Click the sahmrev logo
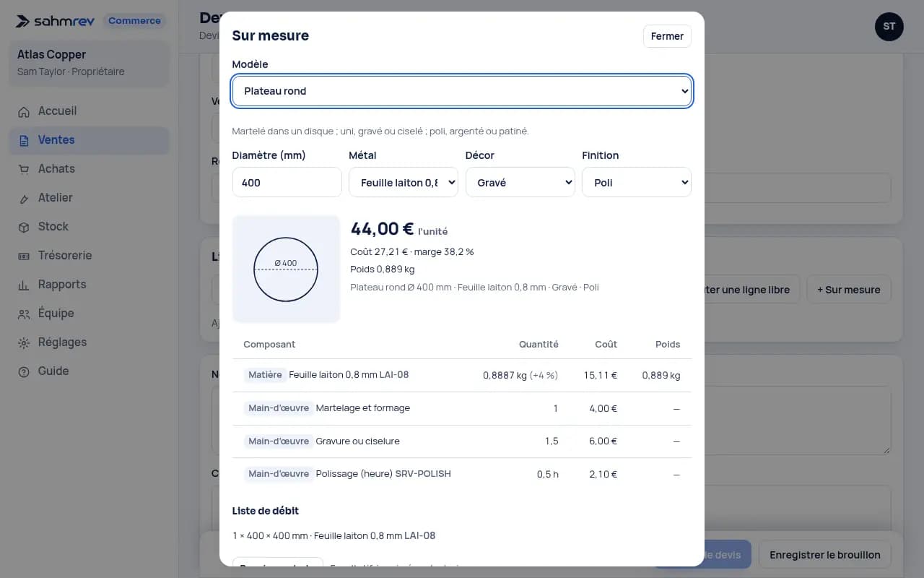Image resolution: width=924 pixels, height=578 pixels. point(55,21)
